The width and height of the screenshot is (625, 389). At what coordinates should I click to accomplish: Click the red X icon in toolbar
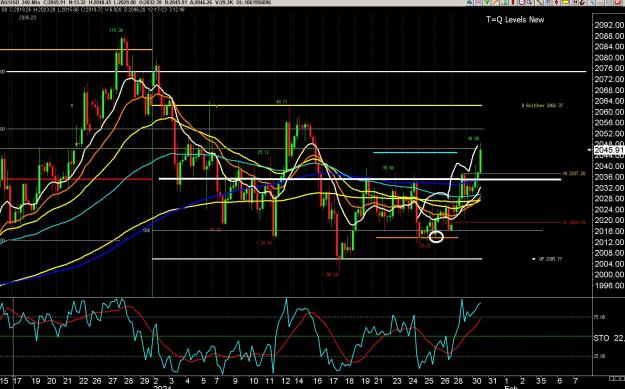click(x=617, y=2)
